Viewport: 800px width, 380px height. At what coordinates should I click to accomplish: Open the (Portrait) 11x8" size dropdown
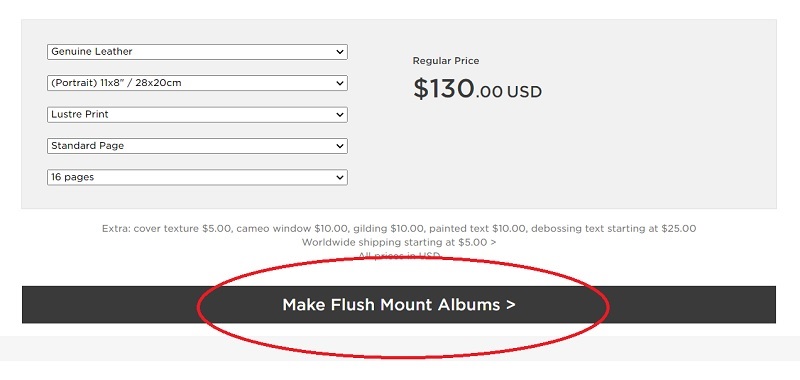click(197, 83)
